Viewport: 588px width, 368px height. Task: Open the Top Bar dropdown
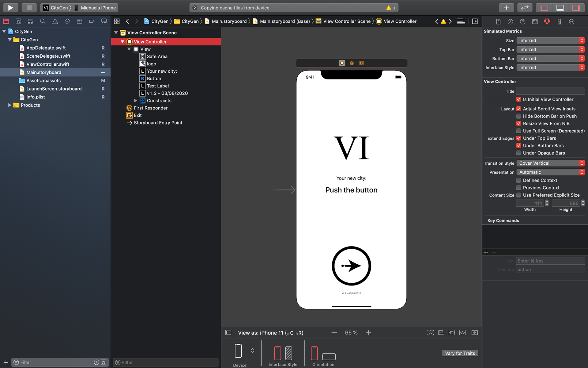550,49
